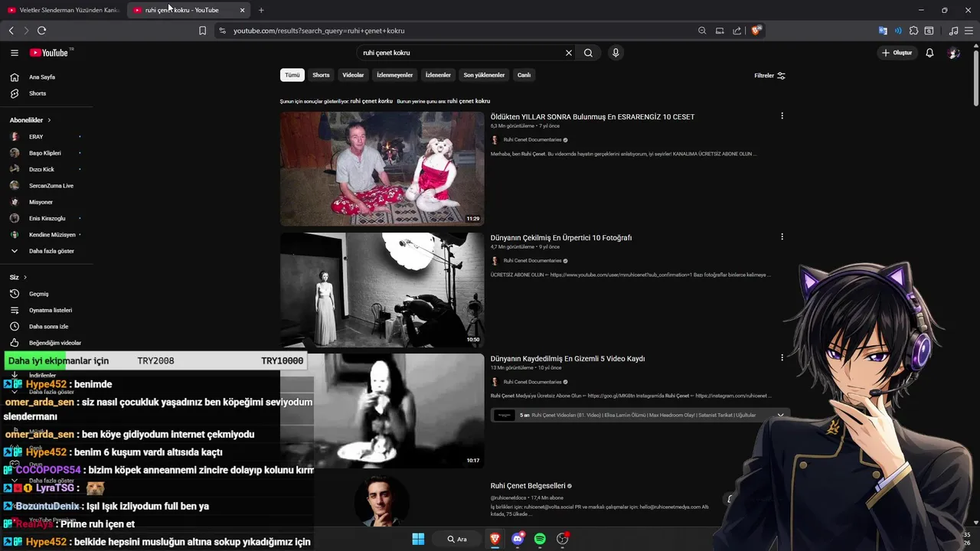Open Brave main menu

click(969, 31)
